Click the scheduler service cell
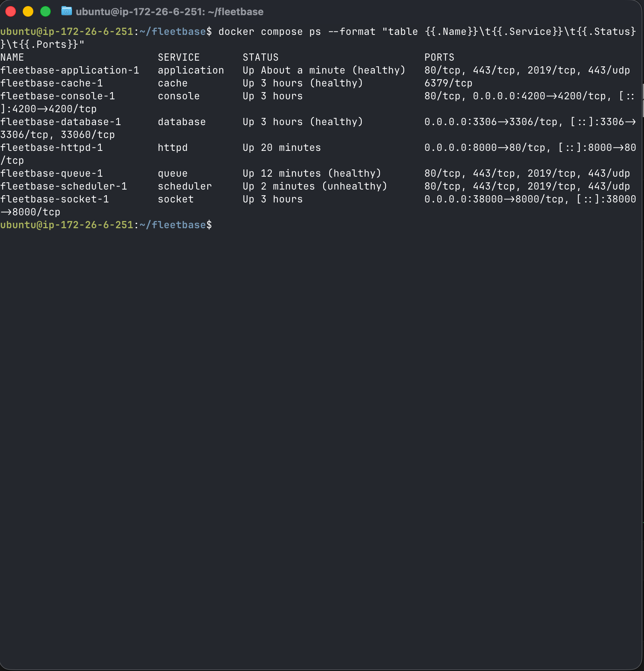 (185, 186)
